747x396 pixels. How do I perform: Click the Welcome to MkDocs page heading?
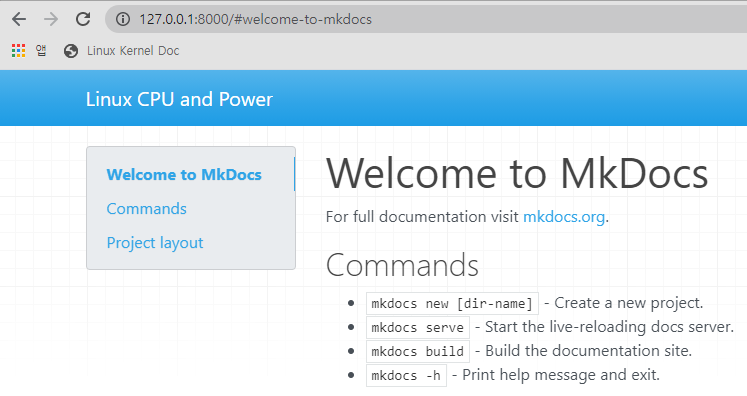[517, 173]
